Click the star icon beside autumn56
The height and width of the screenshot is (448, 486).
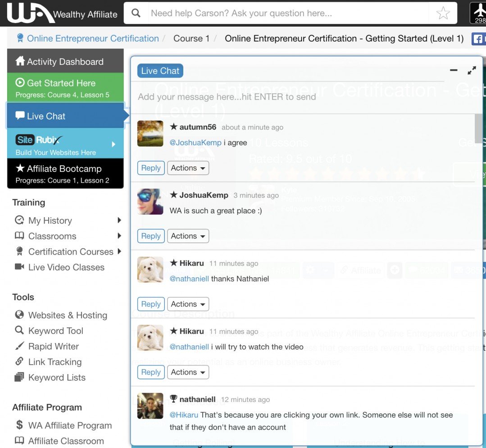(x=173, y=126)
